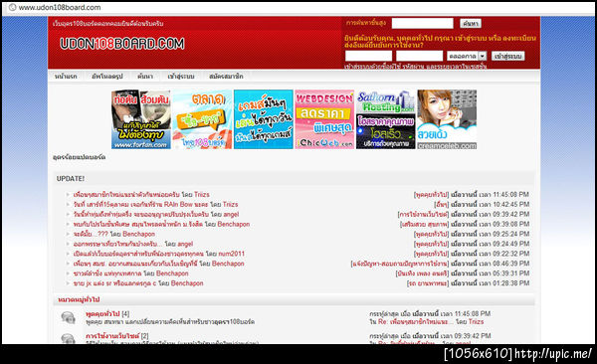Image resolution: width=597 pixels, height=364 pixels.
Task: Open the Benchapon topic posted at 08:46:39 PM
Action: [x=135, y=264]
